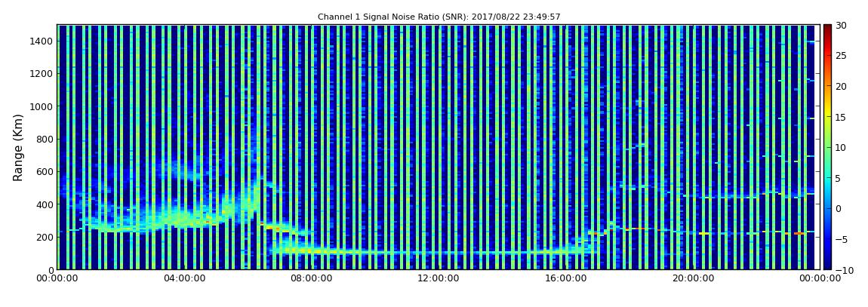Click the colorbar 5 tick label
Viewport: 868px width, 307px height.
839,178
